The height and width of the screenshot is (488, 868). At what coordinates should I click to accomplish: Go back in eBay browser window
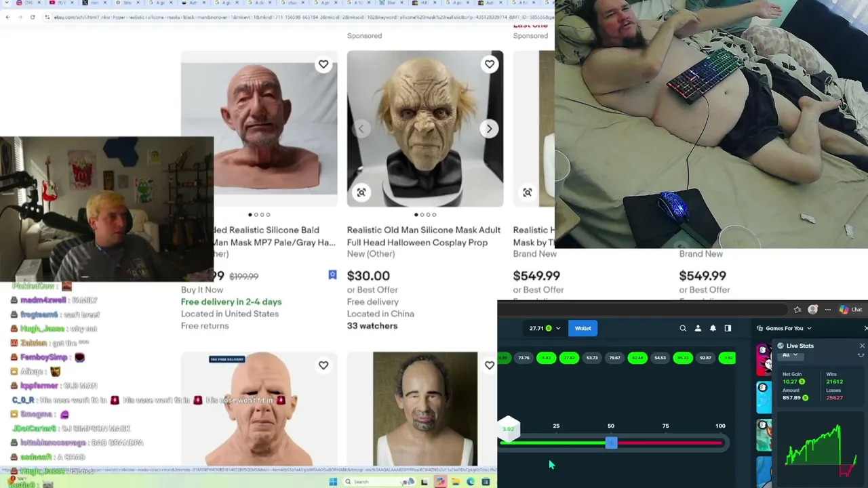click(x=7, y=17)
